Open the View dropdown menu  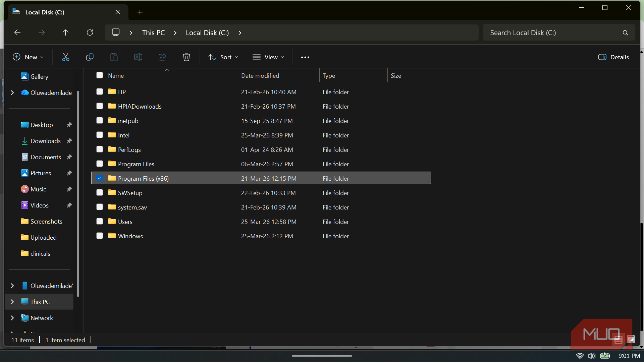(268, 57)
